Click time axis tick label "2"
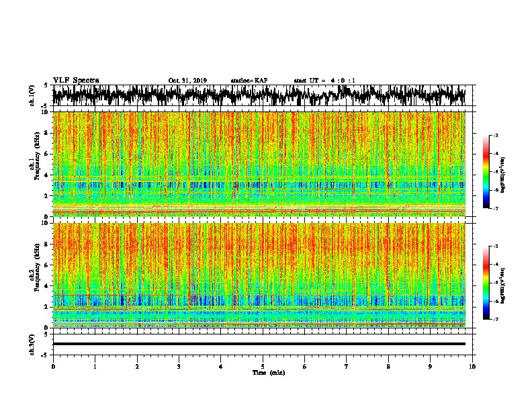532x411 pixels. tap(137, 367)
